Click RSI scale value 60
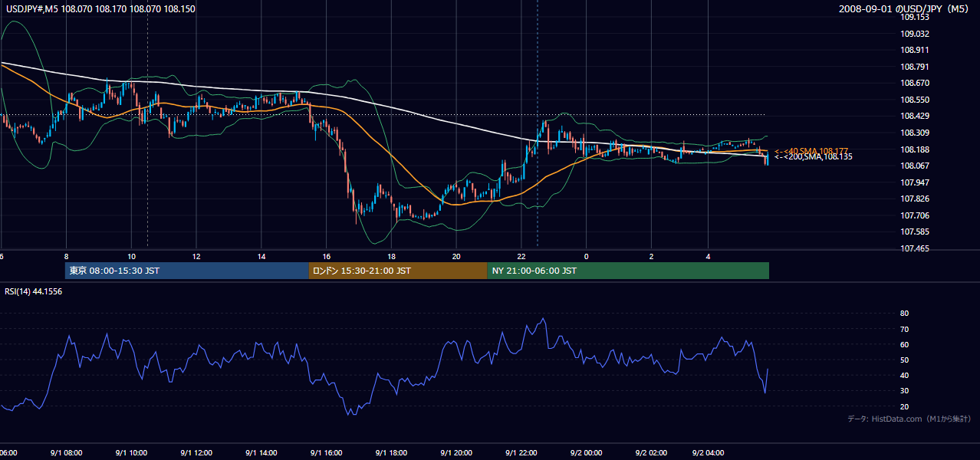 pos(904,344)
